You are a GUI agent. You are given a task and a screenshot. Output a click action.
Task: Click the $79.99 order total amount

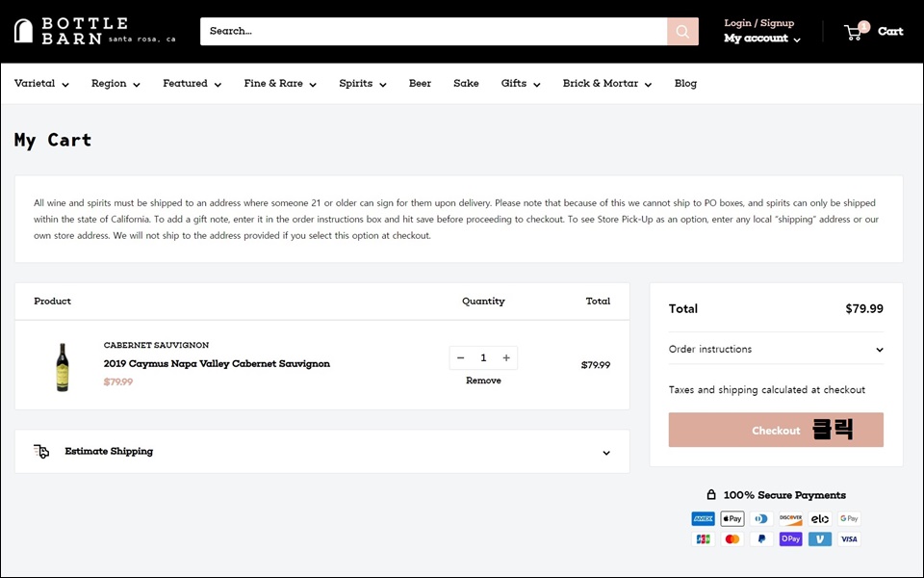[864, 308]
